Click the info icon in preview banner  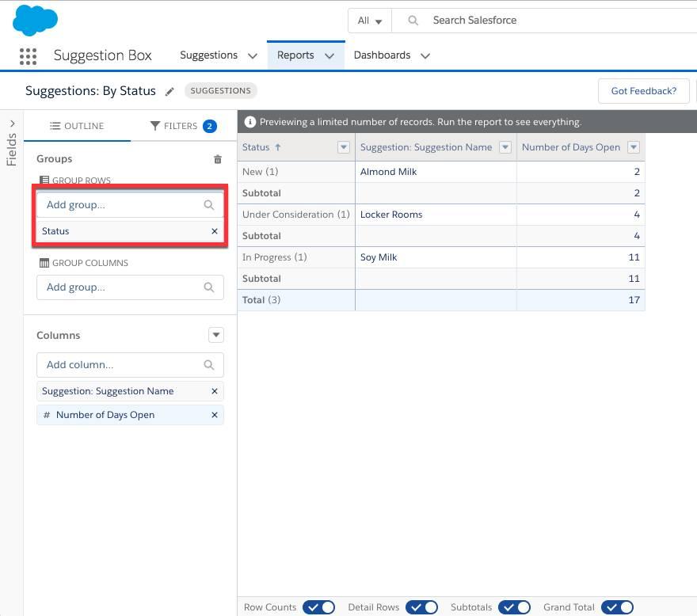(250, 122)
